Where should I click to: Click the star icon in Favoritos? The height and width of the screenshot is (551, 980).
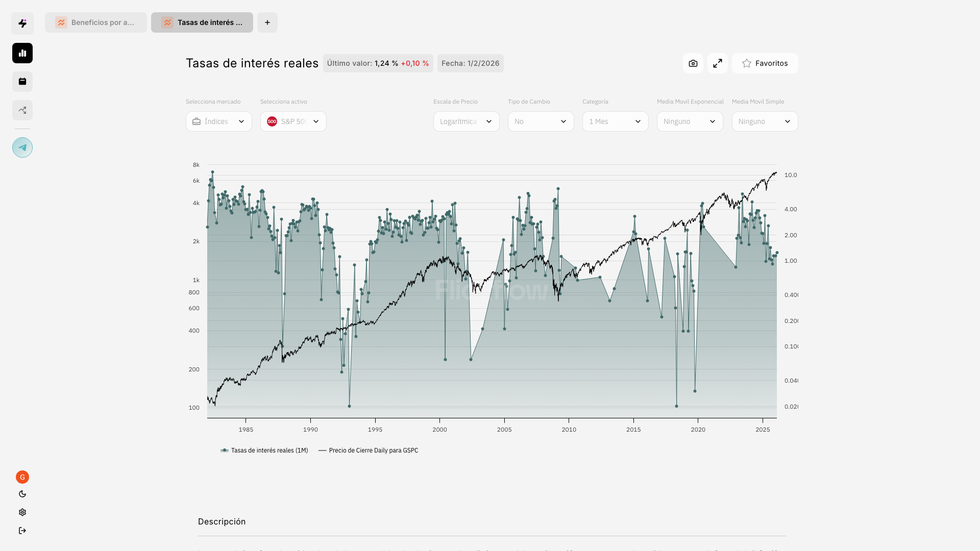(x=747, y=63)
